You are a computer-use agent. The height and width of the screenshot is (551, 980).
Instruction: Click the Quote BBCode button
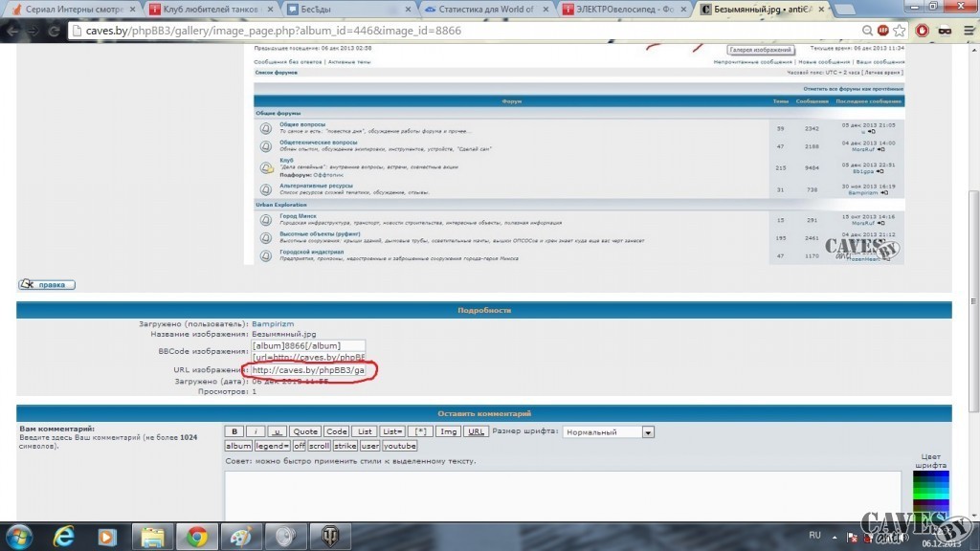pos(305,431)
